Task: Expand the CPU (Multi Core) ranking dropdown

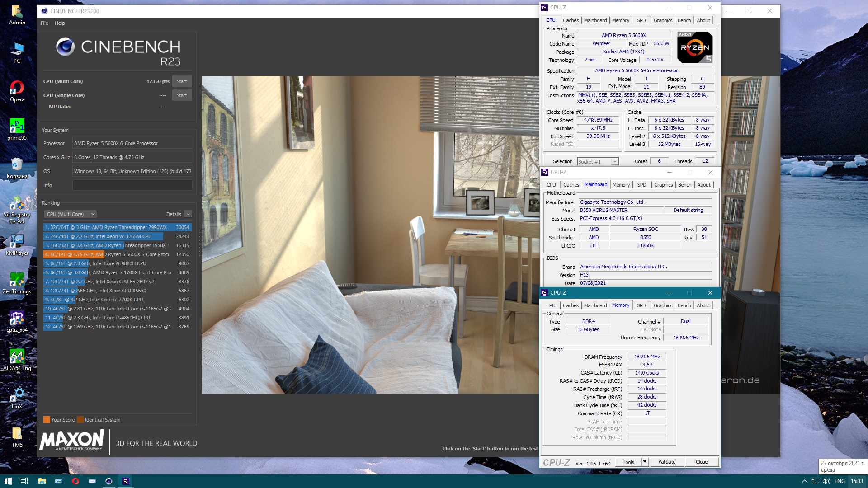Action: (x=71, y=214)
